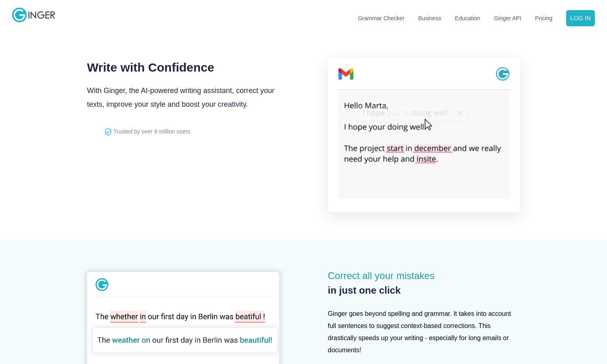Click the LOG IN button
607x364 pixels.
(580, 18)
